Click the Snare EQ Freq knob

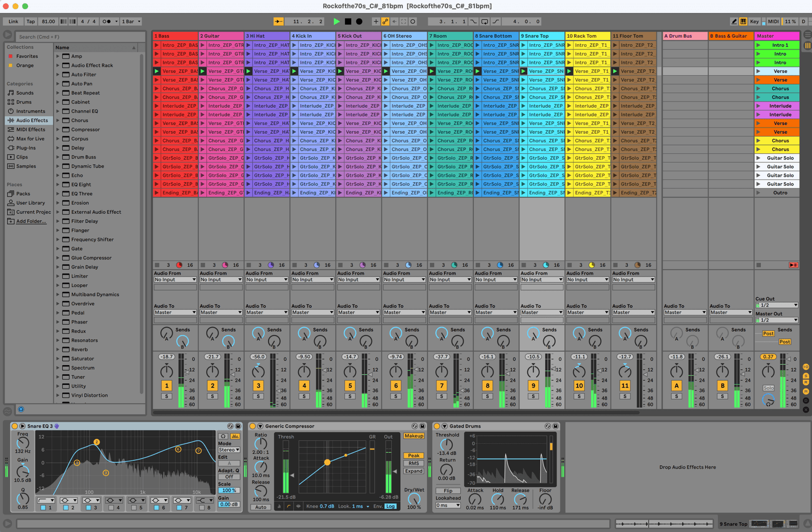coord(22,443)
